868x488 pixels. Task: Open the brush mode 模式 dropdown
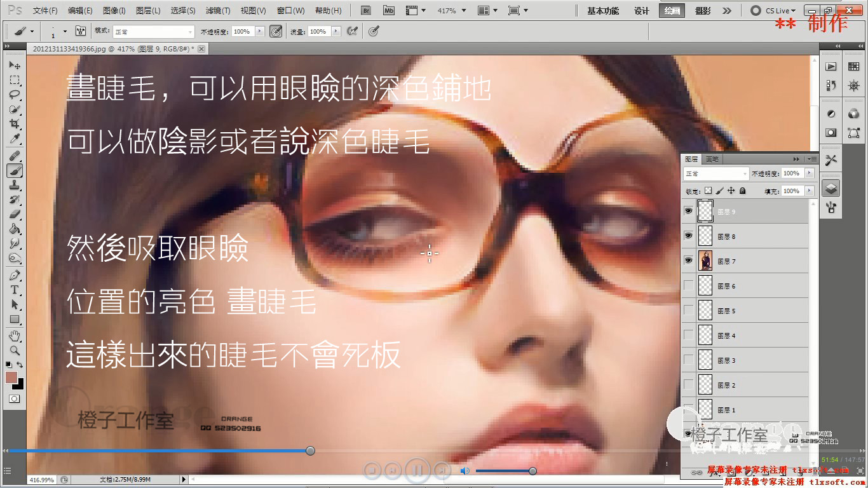tap(153, 31)
